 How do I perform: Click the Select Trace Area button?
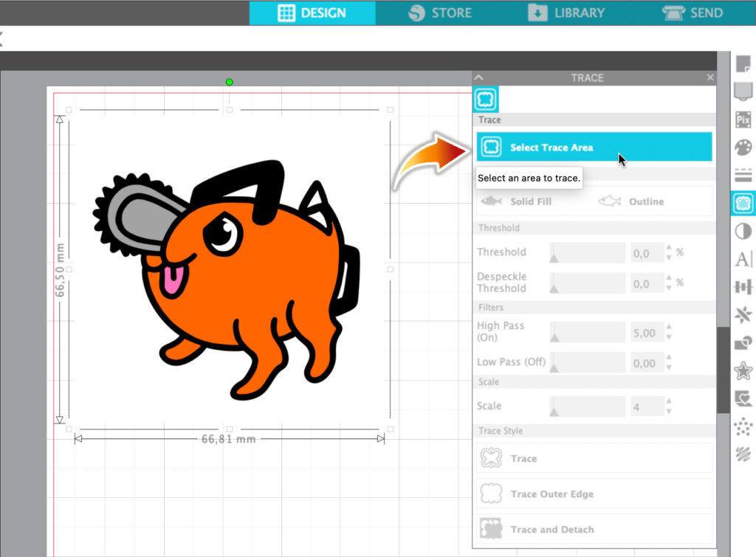click(x=594, y=147)
